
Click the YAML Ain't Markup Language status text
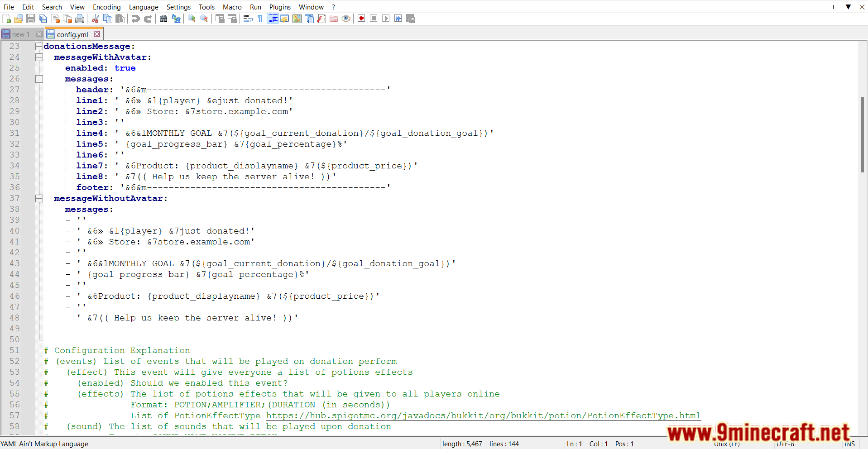[x=44, y=444]
